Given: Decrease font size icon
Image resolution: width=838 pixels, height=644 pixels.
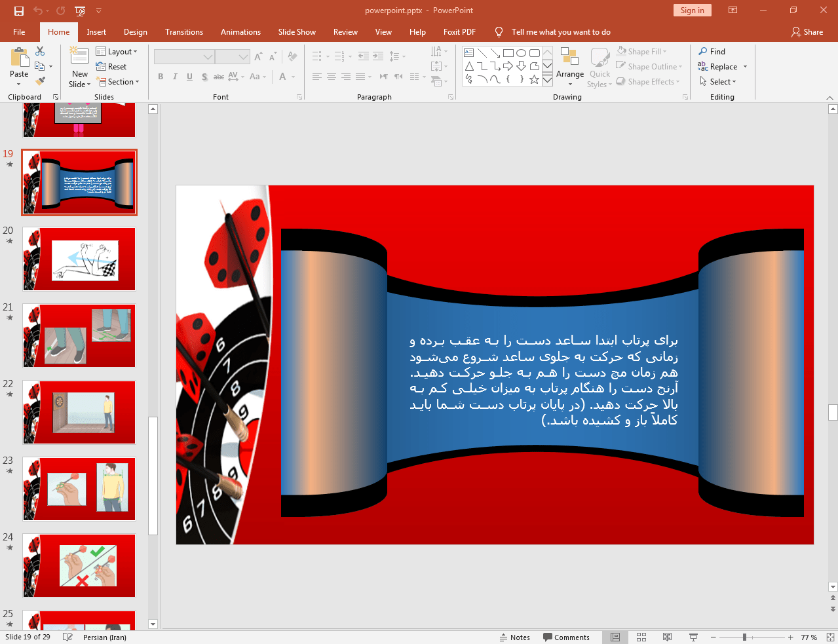Looking at the screenshot, I should click(x=273, y=57).
